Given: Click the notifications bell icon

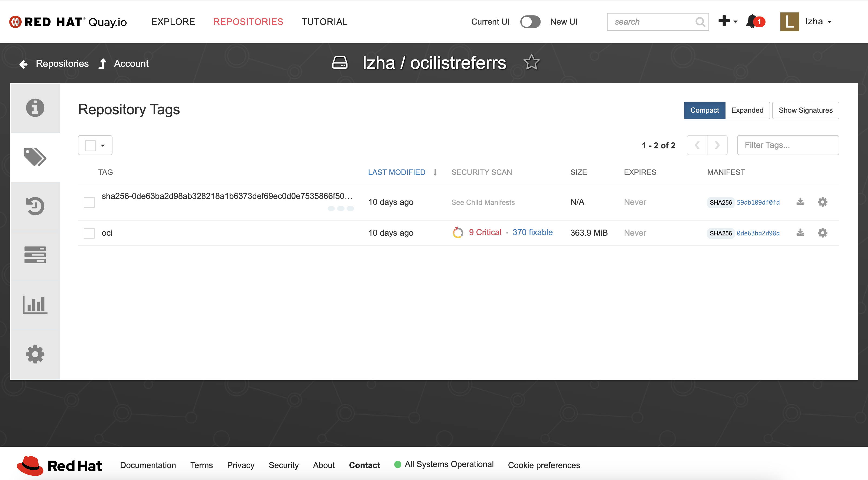Looking at the screenshot, I should (752, 22).
